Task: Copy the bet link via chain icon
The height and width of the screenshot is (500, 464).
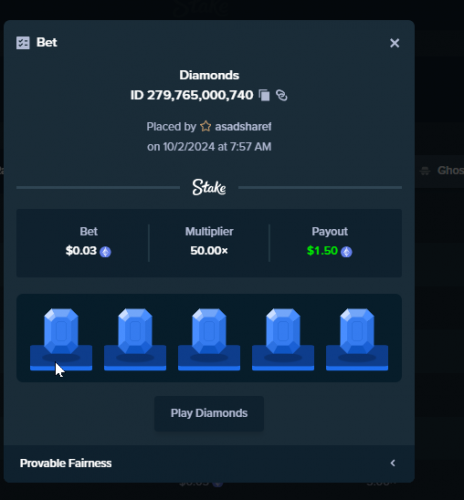Action: pyautogui.click(x=282, y=95)
